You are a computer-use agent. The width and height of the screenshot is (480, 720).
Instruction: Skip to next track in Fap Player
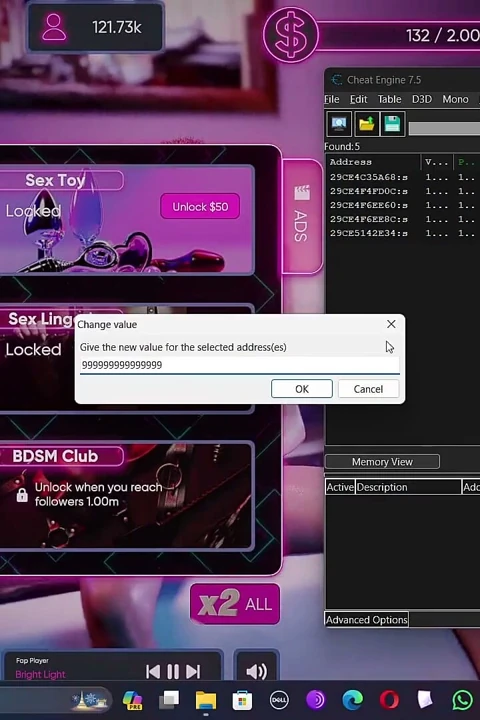point(193,672)
